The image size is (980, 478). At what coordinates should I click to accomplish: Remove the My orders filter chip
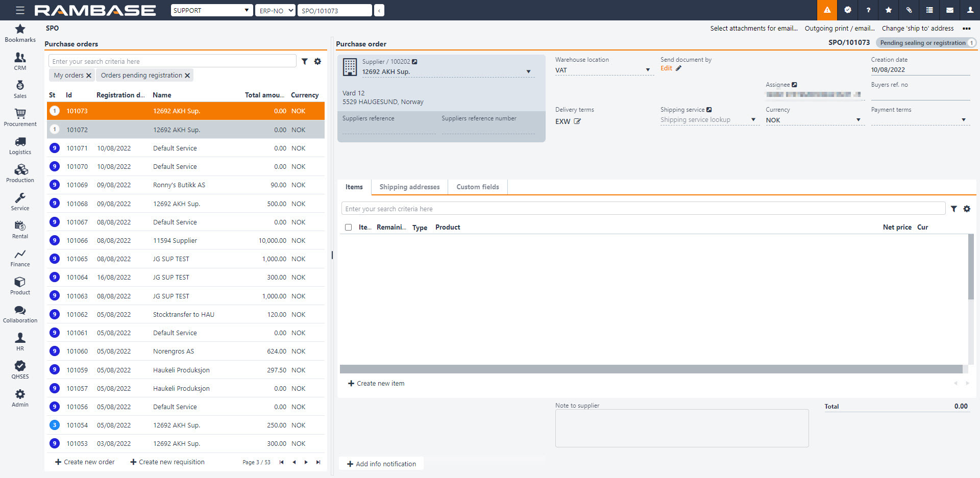point(89,76)
